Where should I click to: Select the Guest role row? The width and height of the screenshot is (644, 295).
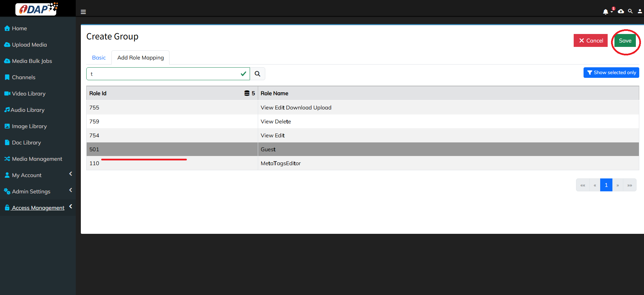click(x=268, y=150)
